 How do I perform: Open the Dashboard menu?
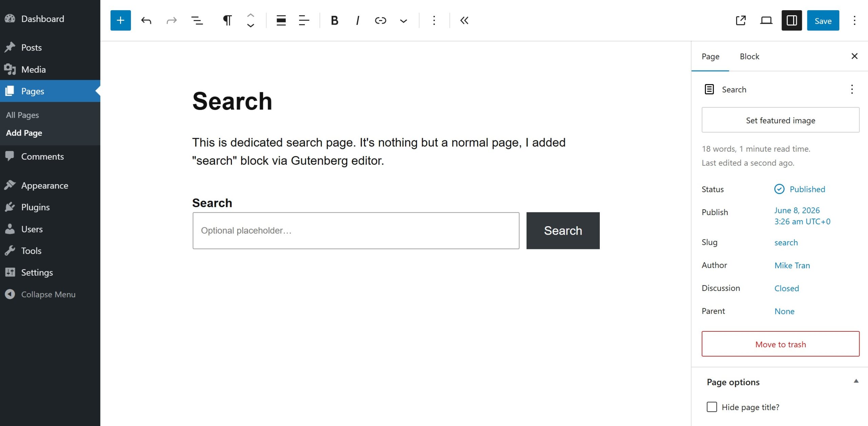point(50,19)
